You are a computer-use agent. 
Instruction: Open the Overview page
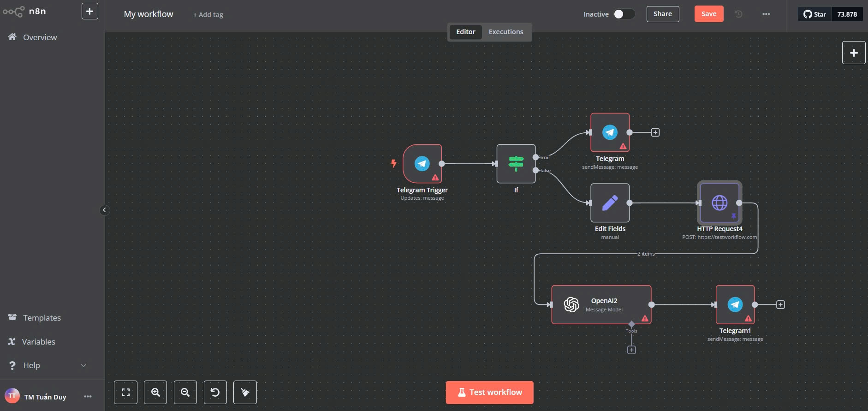32,37
